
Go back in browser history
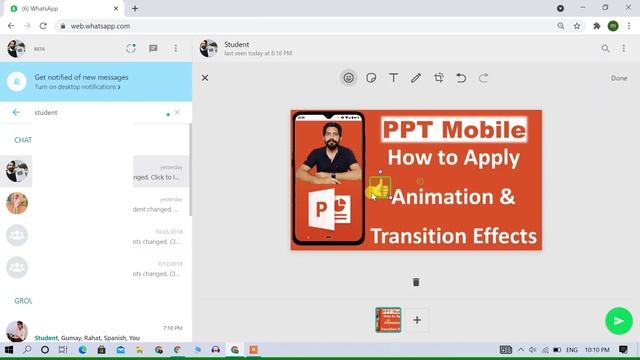[x=11, y=26]
